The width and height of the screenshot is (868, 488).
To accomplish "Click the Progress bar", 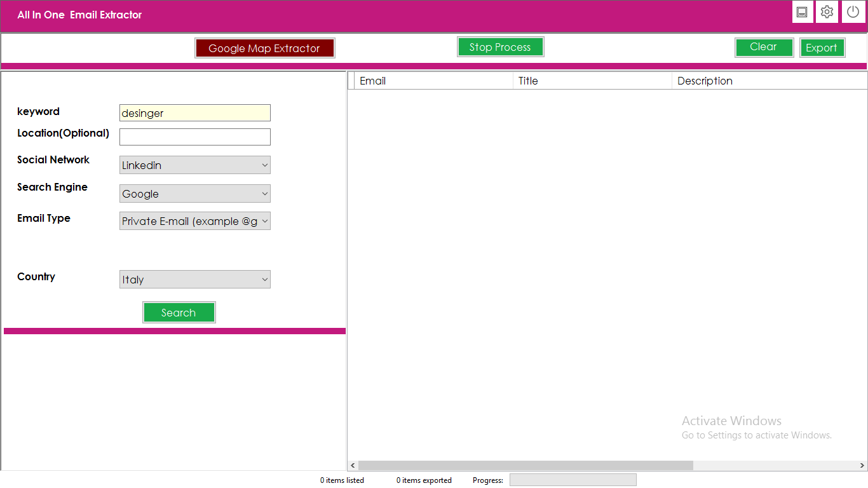I will (x=573, y=480).
